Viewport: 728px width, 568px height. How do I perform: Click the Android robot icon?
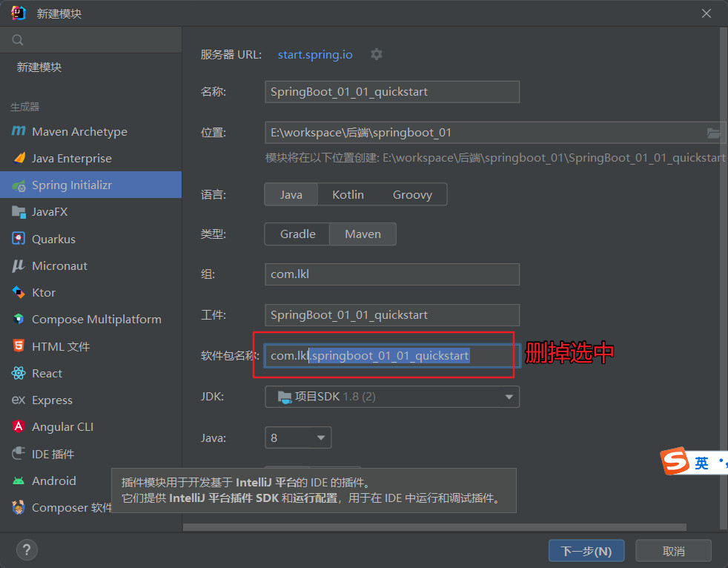tap(19, 481)
